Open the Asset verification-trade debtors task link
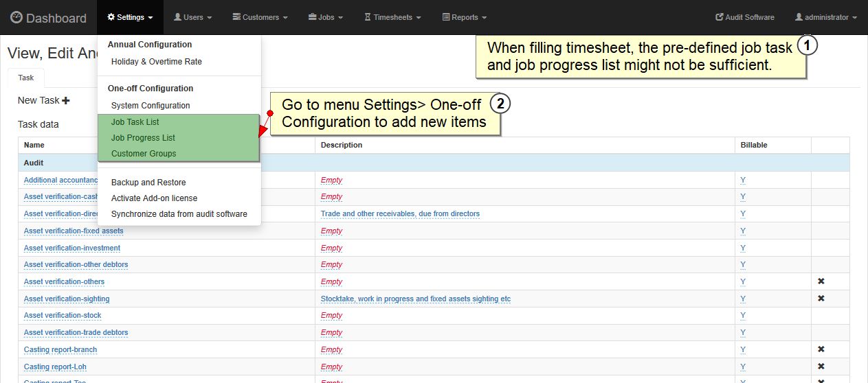This screenshot has height=383, width=868. coord(76,332)
